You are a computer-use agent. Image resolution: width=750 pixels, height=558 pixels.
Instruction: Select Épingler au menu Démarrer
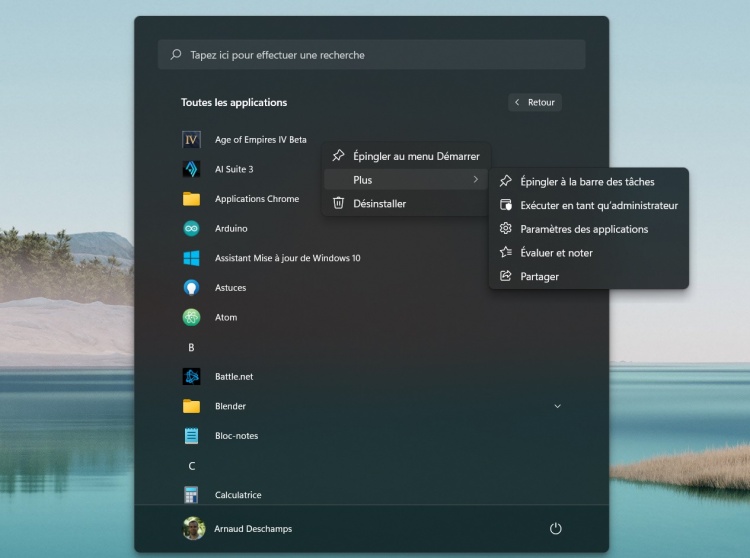[x=406, y=156]
